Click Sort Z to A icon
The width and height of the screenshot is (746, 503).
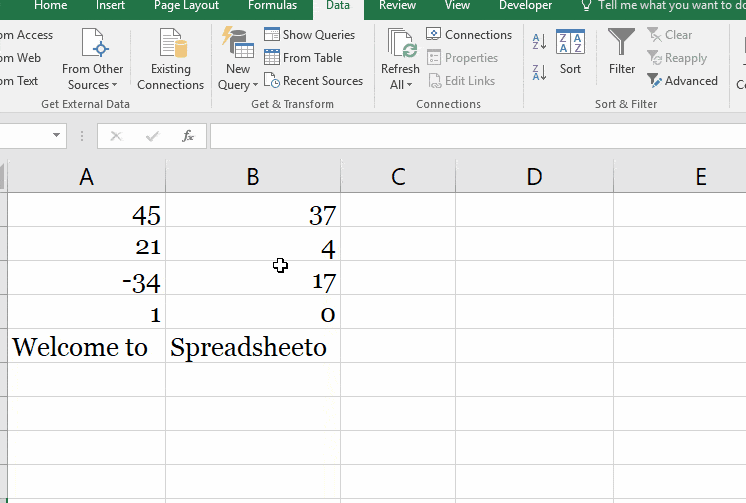[539, 72]
